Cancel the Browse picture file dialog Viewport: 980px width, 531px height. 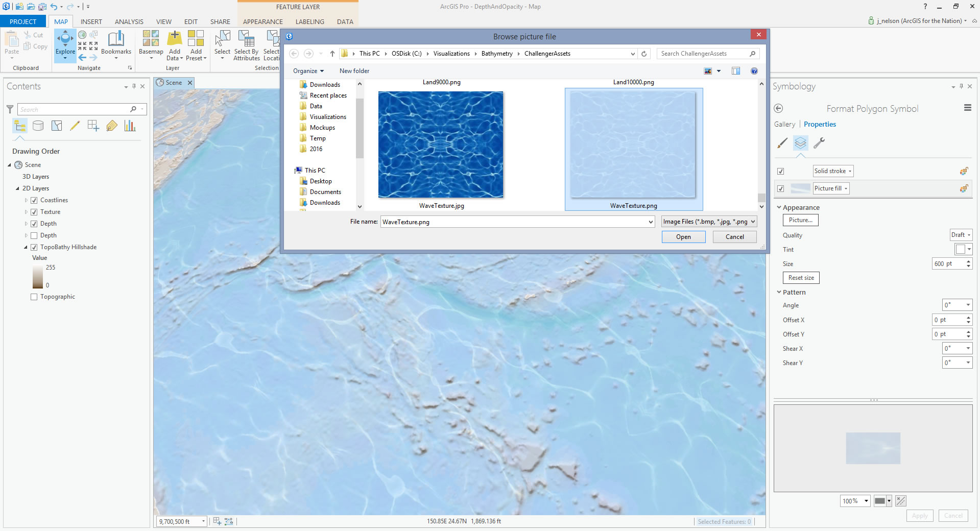point(734,237)
